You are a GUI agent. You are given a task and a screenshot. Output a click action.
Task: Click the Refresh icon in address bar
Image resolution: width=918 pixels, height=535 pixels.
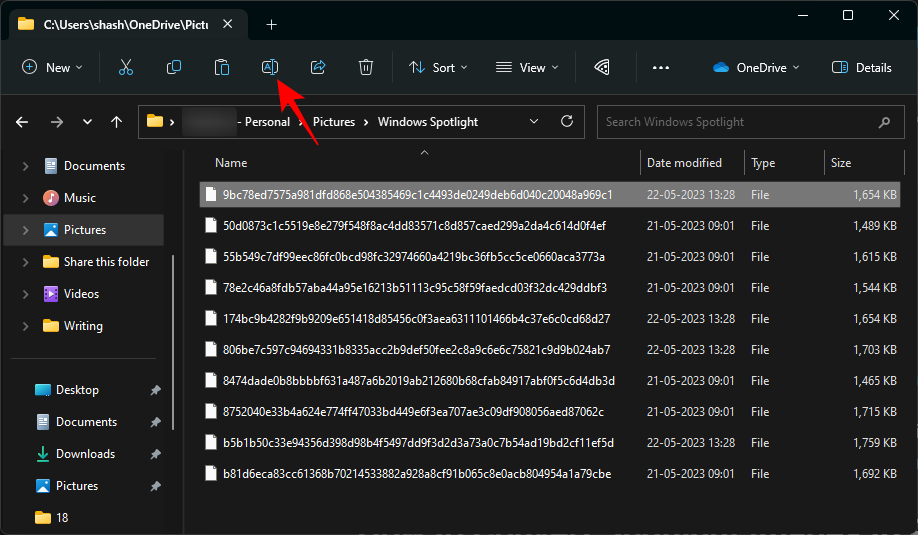tap(567, 122)
